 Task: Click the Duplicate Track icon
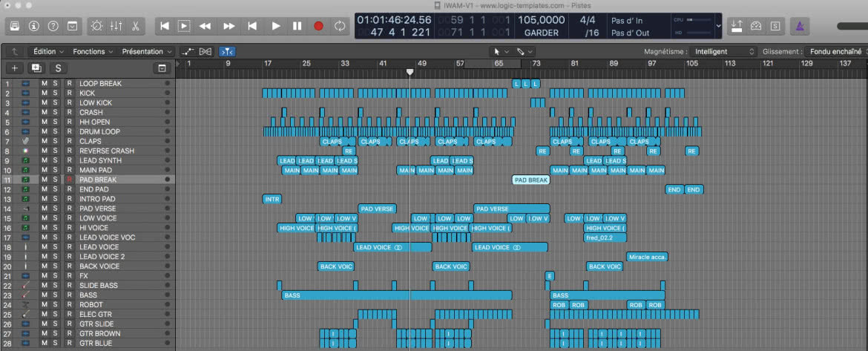(x=36, y=68)
